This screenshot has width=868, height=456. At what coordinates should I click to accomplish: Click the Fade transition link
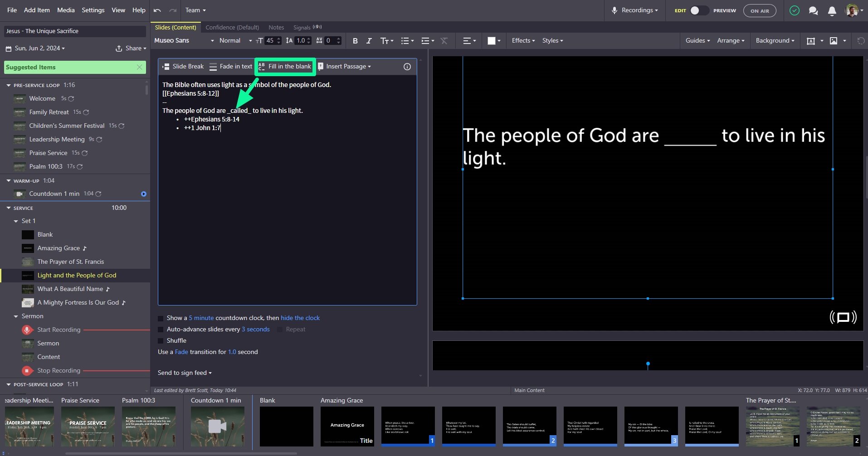[181, 352]
